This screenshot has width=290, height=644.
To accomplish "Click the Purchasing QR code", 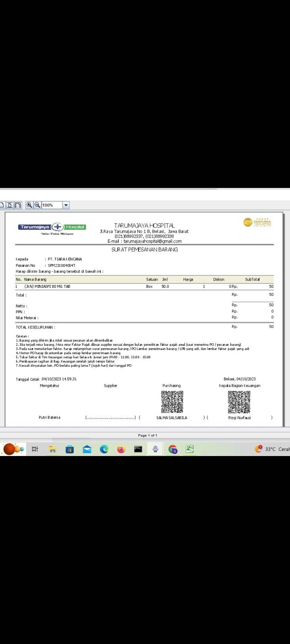I will click(172, 402).
